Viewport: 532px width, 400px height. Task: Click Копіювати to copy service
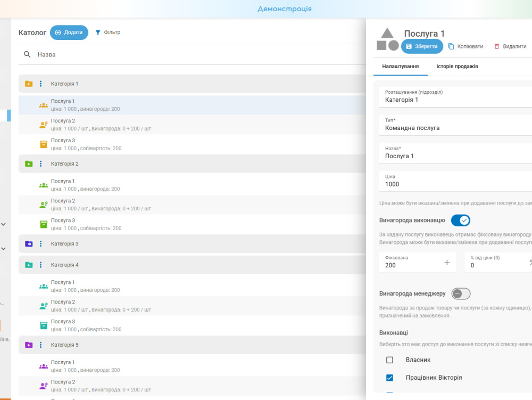point(466,46)
